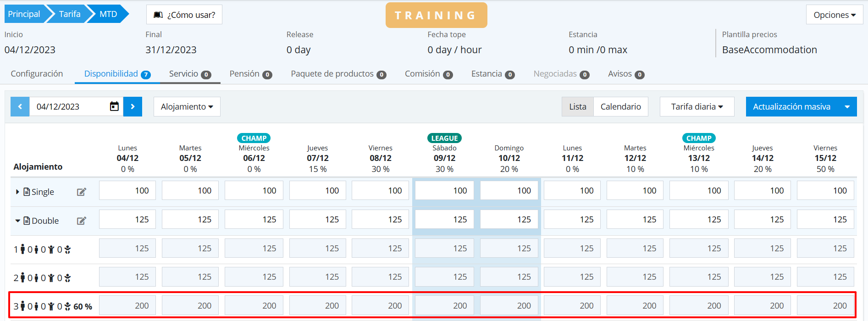
Task: Collapse the Double accommodation row
Action: (x=17, y=221)
